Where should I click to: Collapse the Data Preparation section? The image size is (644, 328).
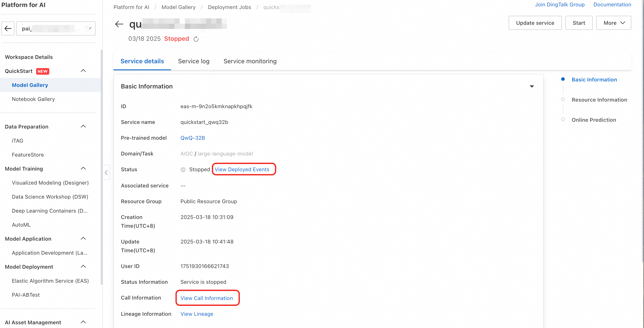[83, 126]
